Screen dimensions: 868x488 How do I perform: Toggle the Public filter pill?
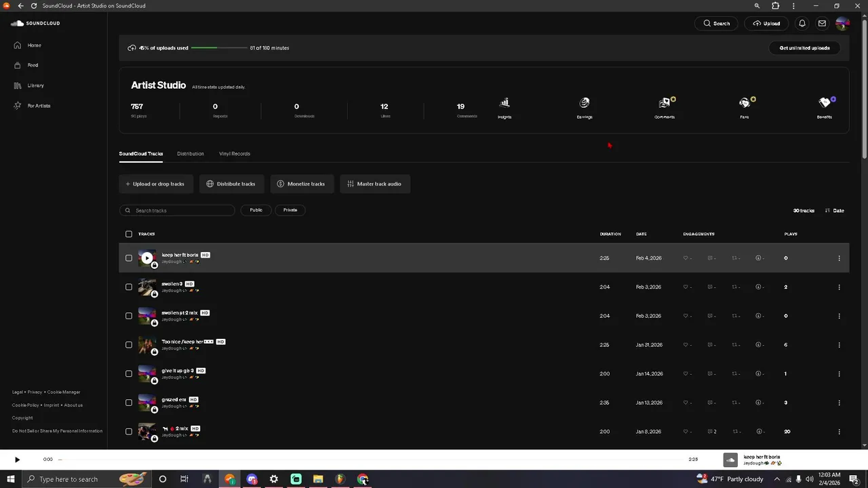click(256, 210)
